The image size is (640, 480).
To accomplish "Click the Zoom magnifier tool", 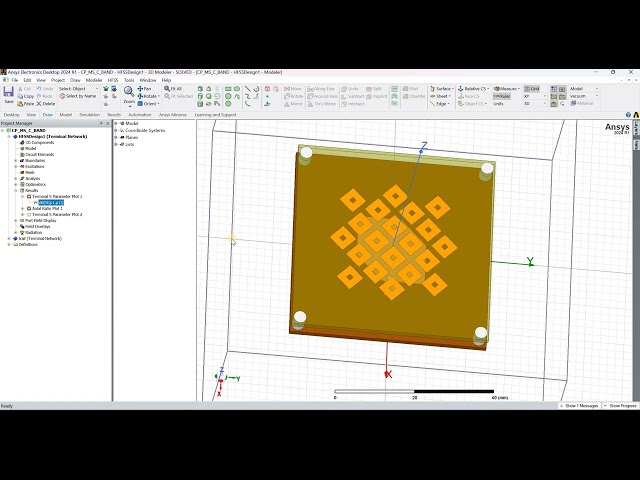I will pos(129,91).
